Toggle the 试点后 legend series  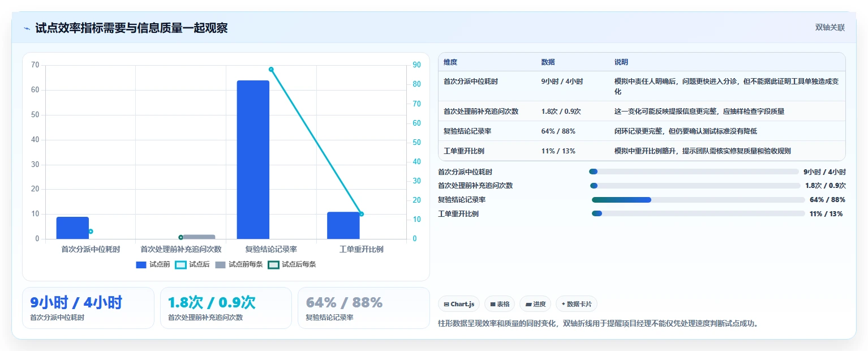(x=192, y=264)
